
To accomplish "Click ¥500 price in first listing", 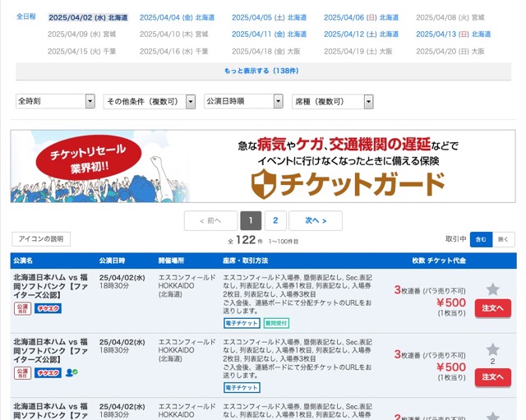I will [451, 302].
